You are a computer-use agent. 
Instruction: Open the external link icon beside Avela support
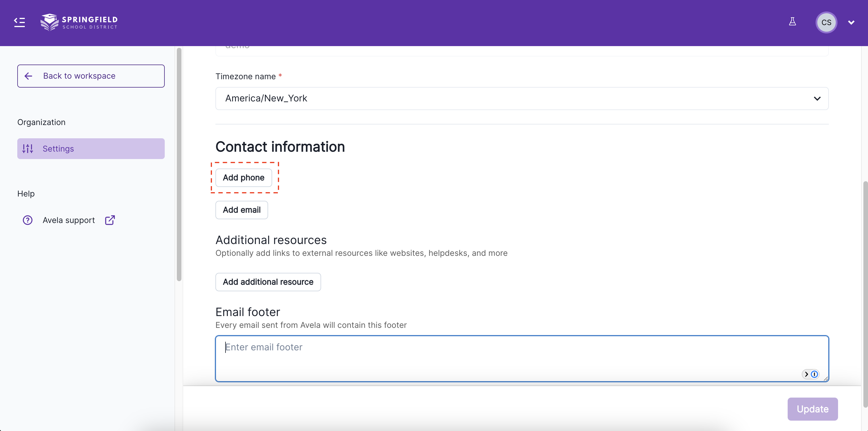[x=110, y=220]
